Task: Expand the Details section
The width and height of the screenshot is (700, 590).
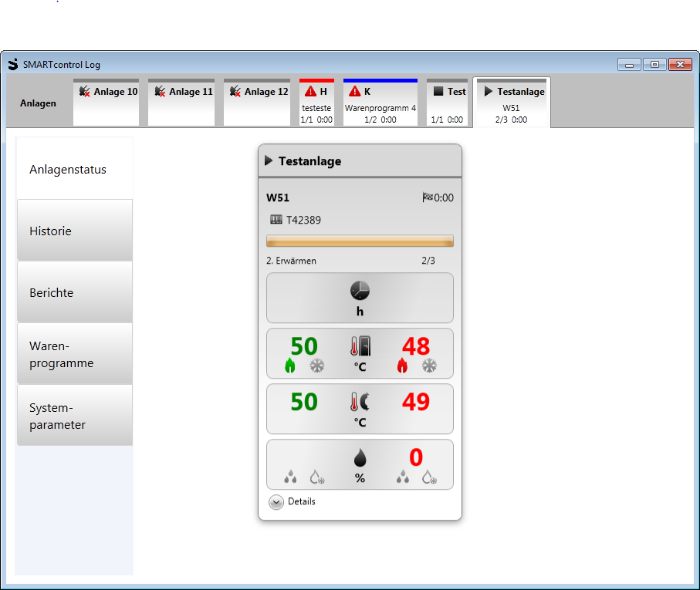Action: [x=276, y=501]
